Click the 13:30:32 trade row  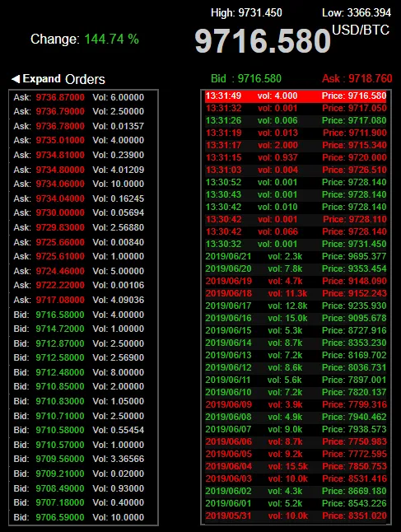point(296,244)
